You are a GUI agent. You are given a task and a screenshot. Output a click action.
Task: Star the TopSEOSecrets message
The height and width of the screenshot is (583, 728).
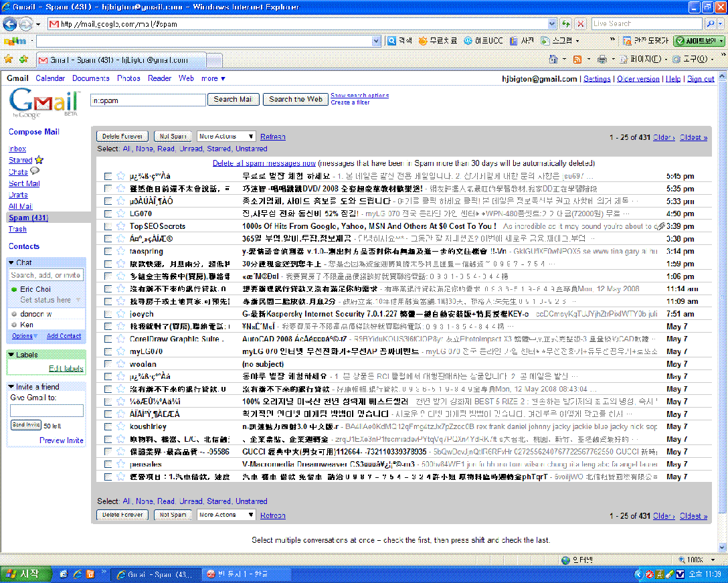(120, 226)
